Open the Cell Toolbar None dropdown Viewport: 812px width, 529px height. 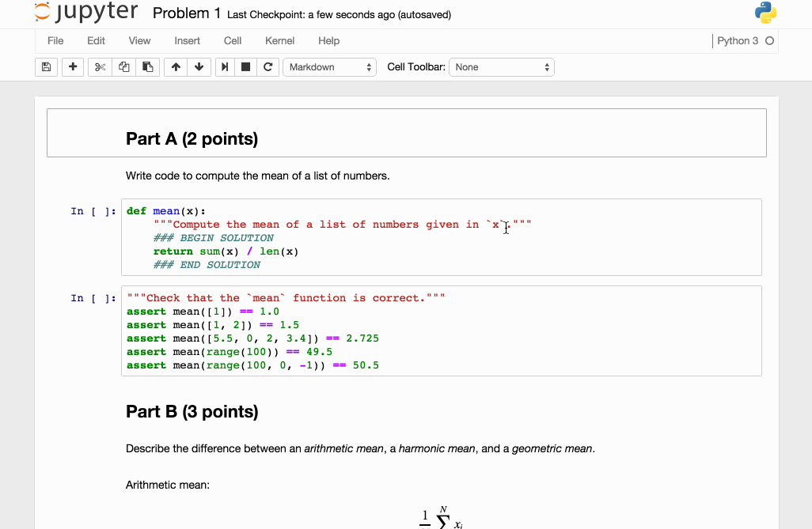tap(501, 67)
